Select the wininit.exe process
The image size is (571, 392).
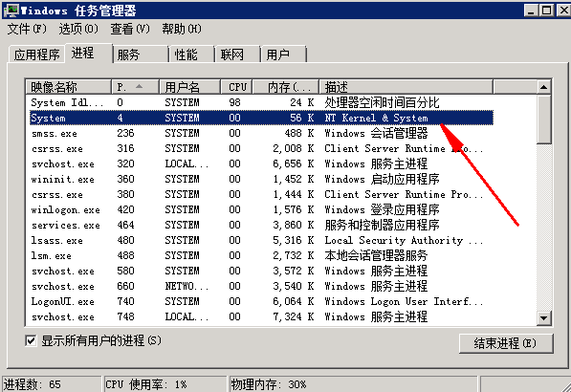(x=261, y=179)
